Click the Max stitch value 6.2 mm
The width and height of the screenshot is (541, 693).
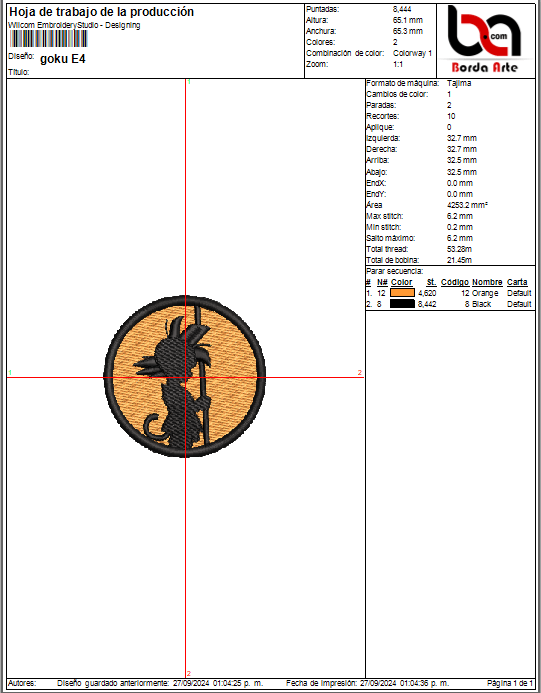click(460, 216)
